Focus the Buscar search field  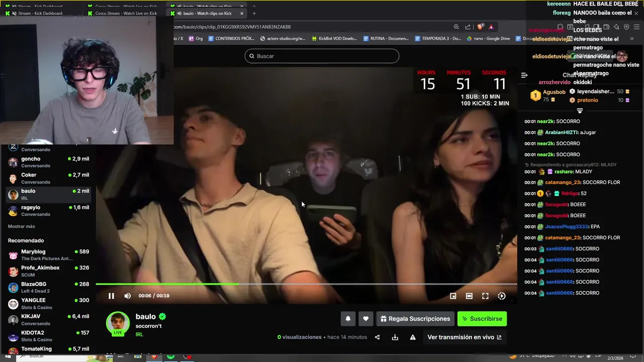click(322, 56)
